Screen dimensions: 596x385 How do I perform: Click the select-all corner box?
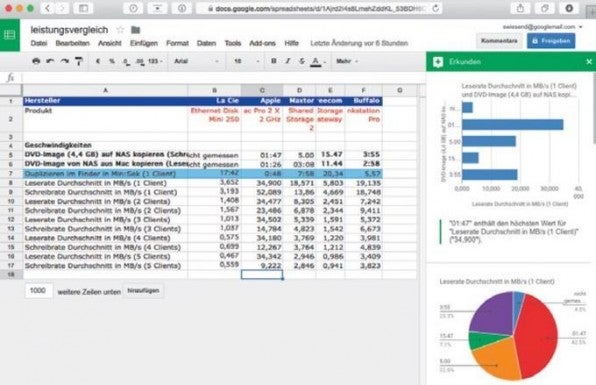click(11, 90)
